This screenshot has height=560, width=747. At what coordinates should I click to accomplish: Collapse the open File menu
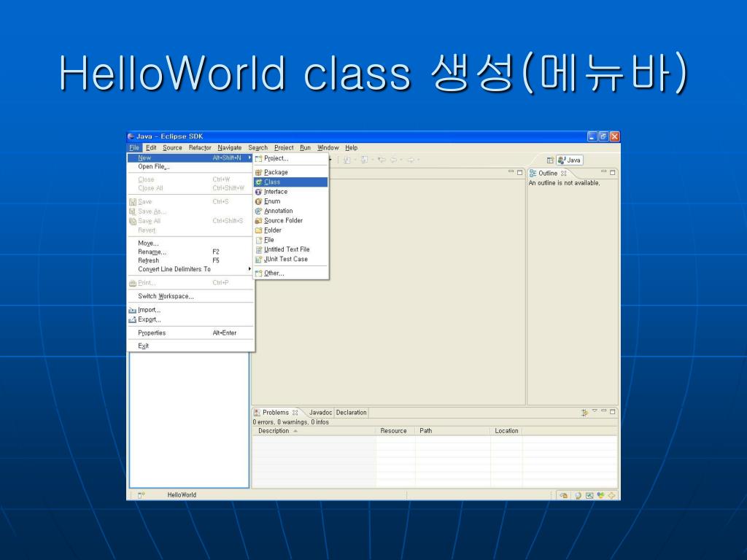coord(134,147)
